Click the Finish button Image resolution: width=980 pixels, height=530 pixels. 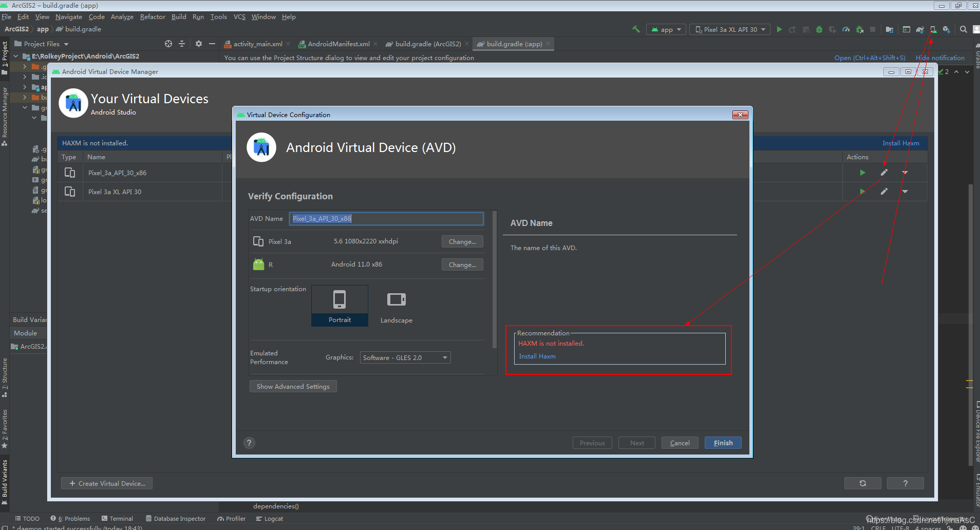point(723,443)
